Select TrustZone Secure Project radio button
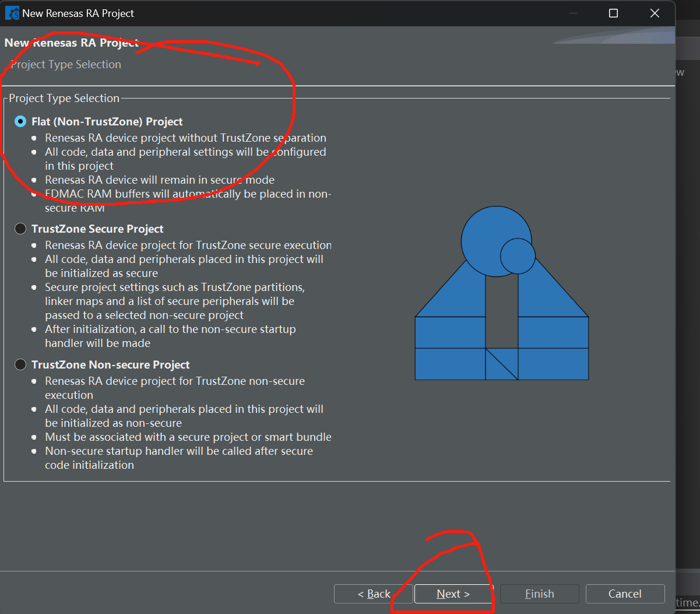This screenshot has width=700, height=614. (20, 229)
